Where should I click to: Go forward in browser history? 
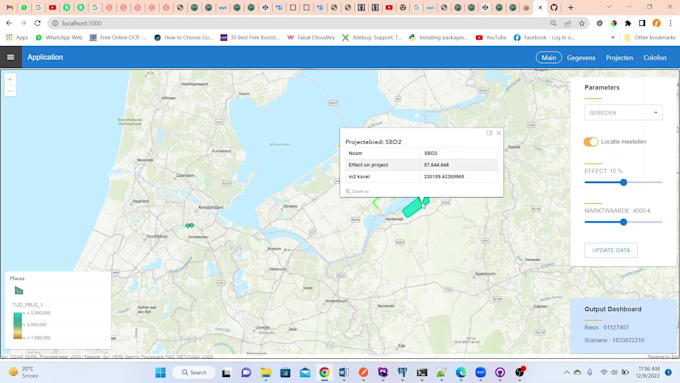pyautogui.click(x=23, y=23)
